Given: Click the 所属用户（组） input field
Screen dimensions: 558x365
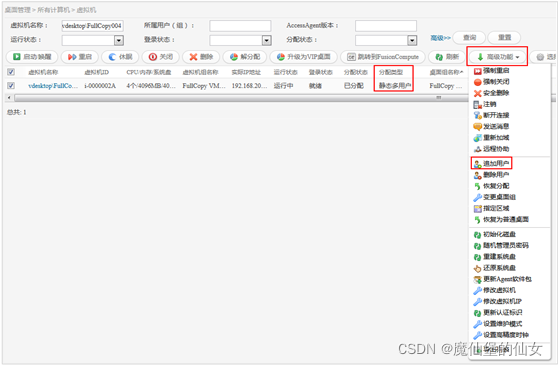Looking at the screenshot, I should point(240,26).
